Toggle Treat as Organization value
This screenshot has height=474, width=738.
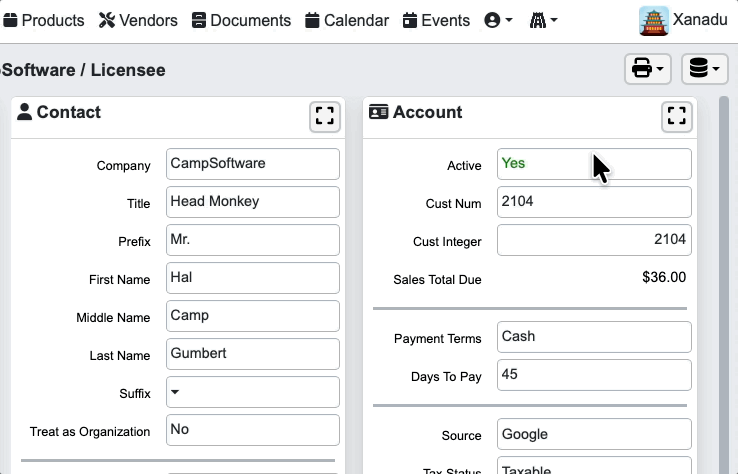click(x=252, y=430)
